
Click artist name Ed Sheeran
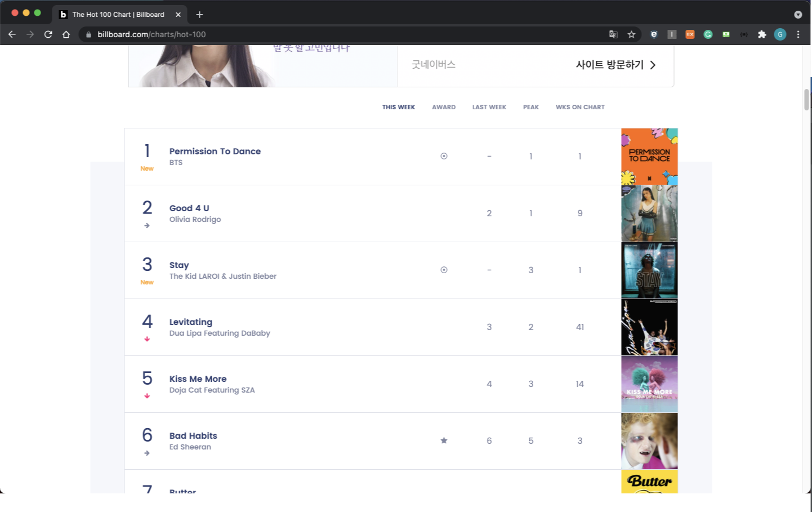click(190, 447)
